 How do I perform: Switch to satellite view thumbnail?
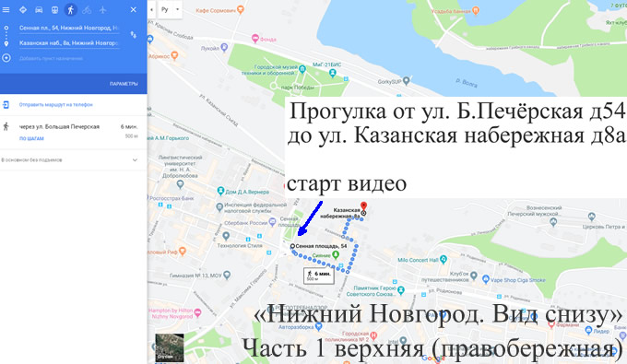170,347
